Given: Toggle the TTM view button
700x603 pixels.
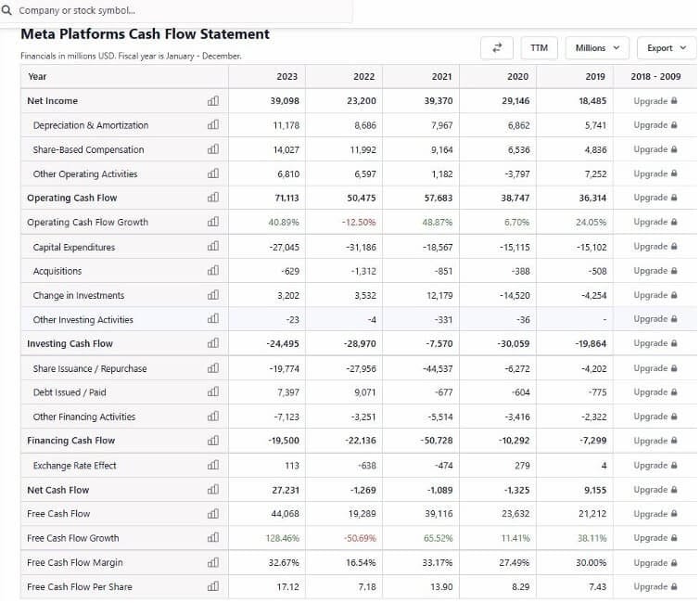Looking at the screenshot, I should coord(539,47).
